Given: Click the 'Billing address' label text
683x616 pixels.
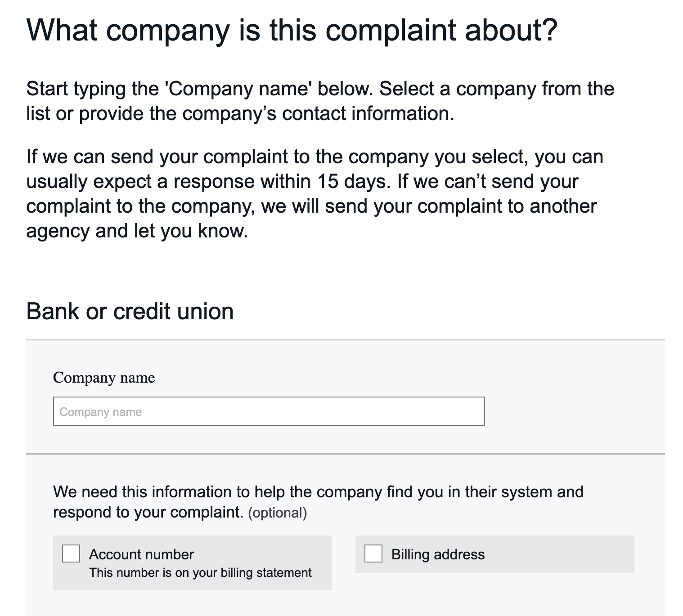Looking at the screenshot, I should 438,554.
